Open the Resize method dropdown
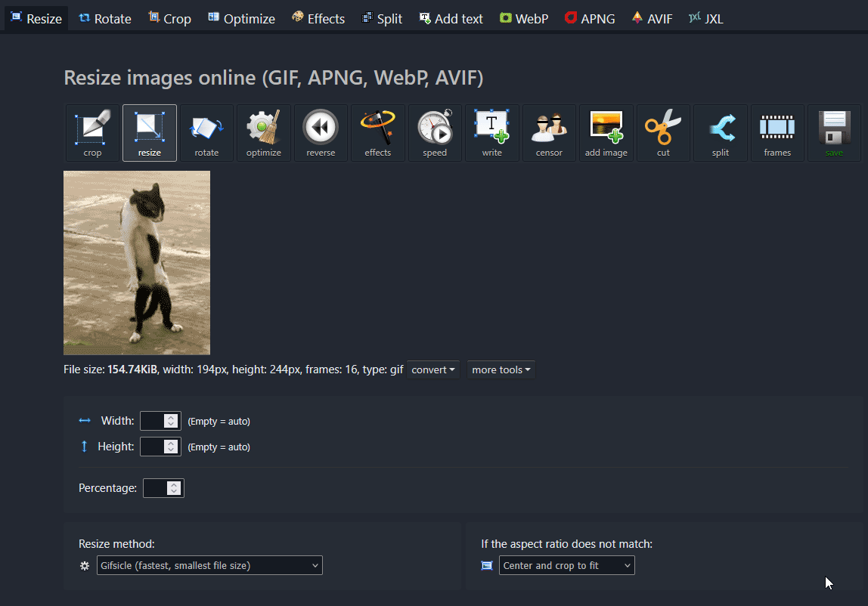The width and height of the screenshot is (868, 606). click(209, 565)
